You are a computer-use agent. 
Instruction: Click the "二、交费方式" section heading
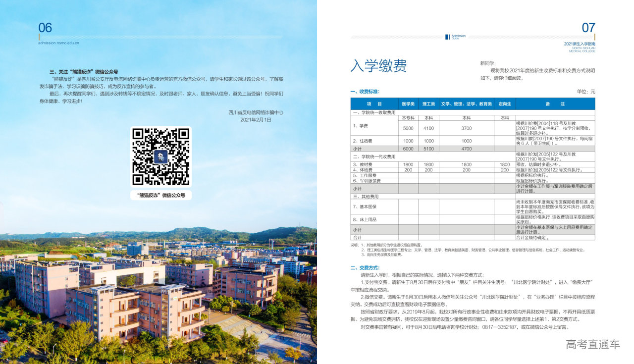365,268
